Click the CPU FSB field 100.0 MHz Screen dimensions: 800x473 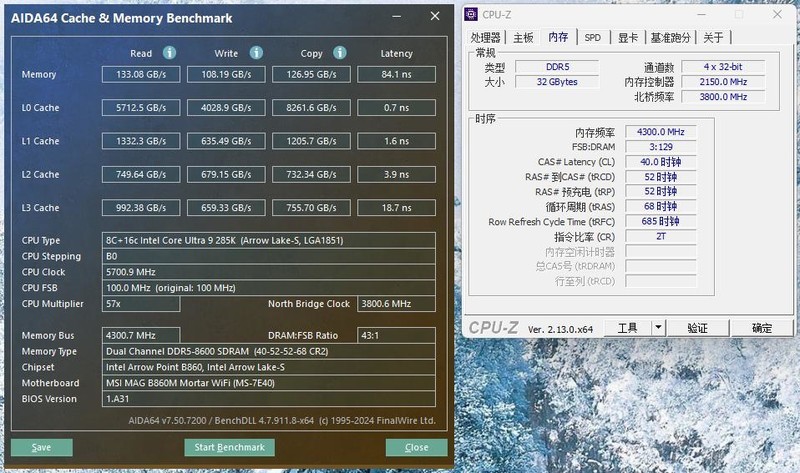[269, 288]
